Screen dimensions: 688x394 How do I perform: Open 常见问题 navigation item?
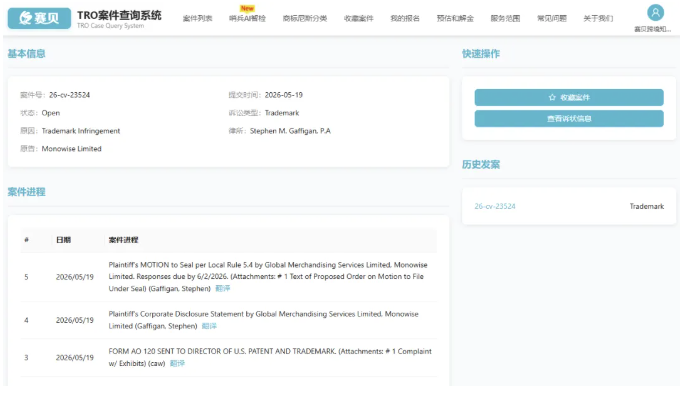(x=552, y=18)
